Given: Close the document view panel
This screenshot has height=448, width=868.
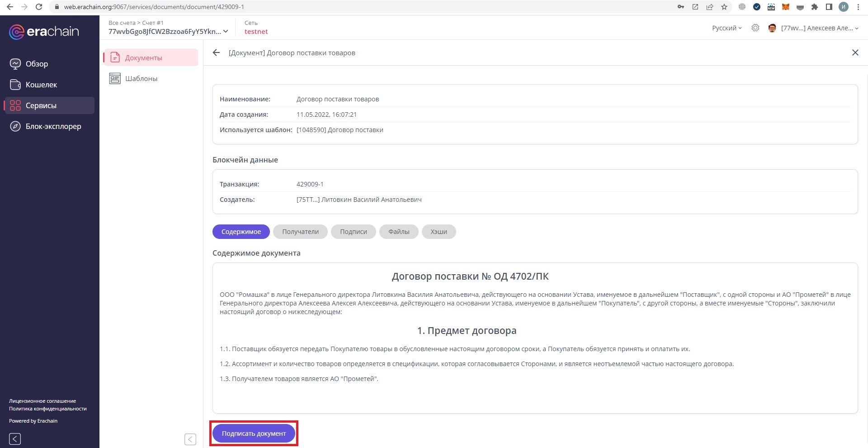Looking at the screenshot, I should [x=855, y=52].
